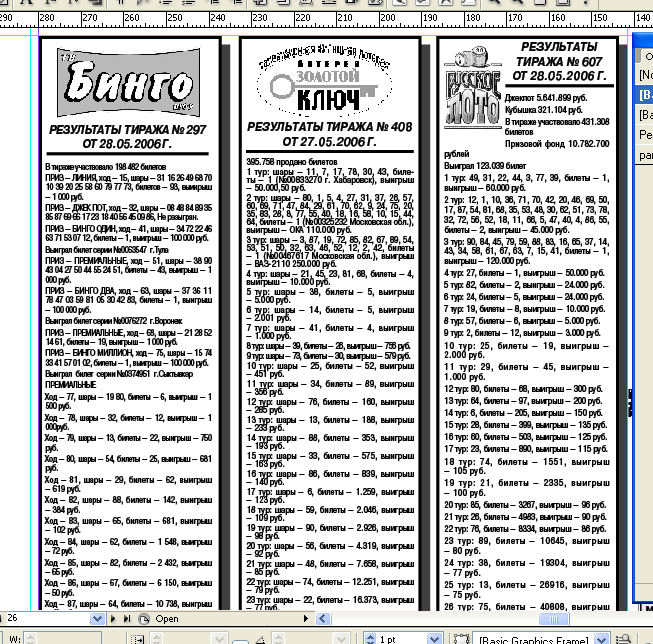
Task: Click the [Basic Graphics Frame] object style field
Action: tap(533, 639)
